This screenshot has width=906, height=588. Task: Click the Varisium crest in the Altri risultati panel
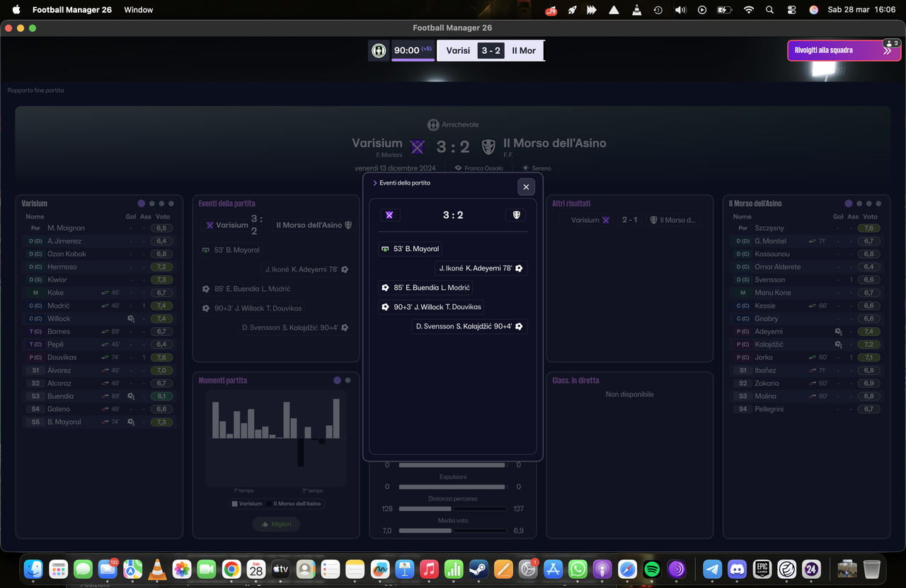coord(606,220)
